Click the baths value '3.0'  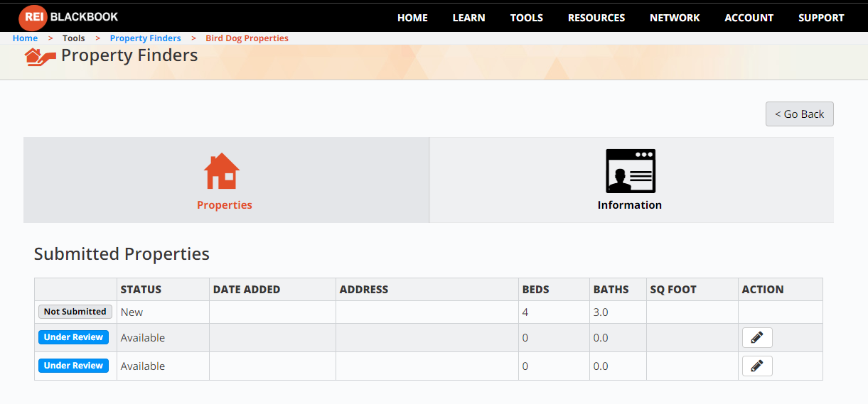[x=601, y=312]
